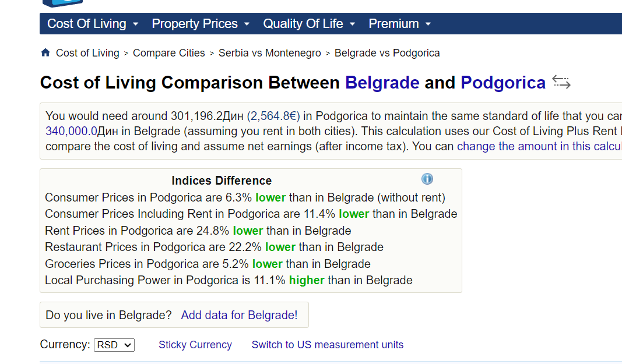Click Add data for Belgrade
This screenshot has width=622, height=364.
(x=238, y=315)
